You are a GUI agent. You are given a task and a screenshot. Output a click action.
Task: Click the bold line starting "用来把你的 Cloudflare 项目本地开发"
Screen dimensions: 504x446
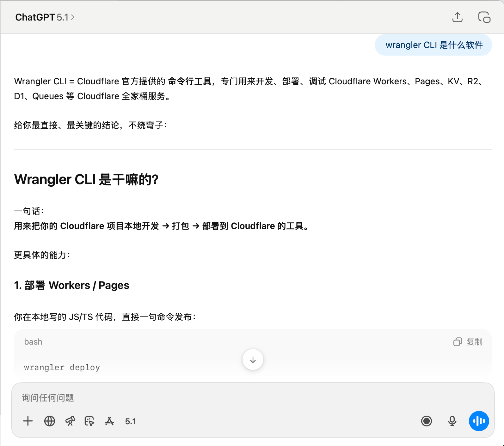coord(162,226)
